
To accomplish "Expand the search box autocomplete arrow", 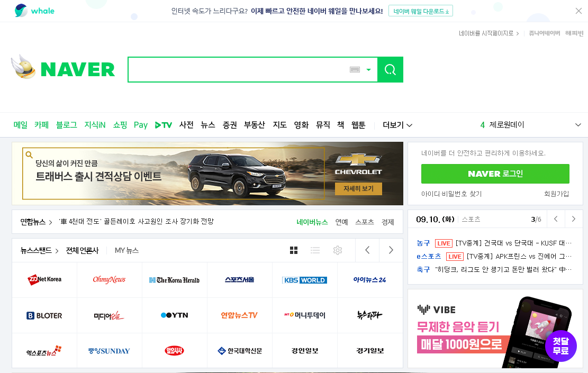I will [369, 70].
